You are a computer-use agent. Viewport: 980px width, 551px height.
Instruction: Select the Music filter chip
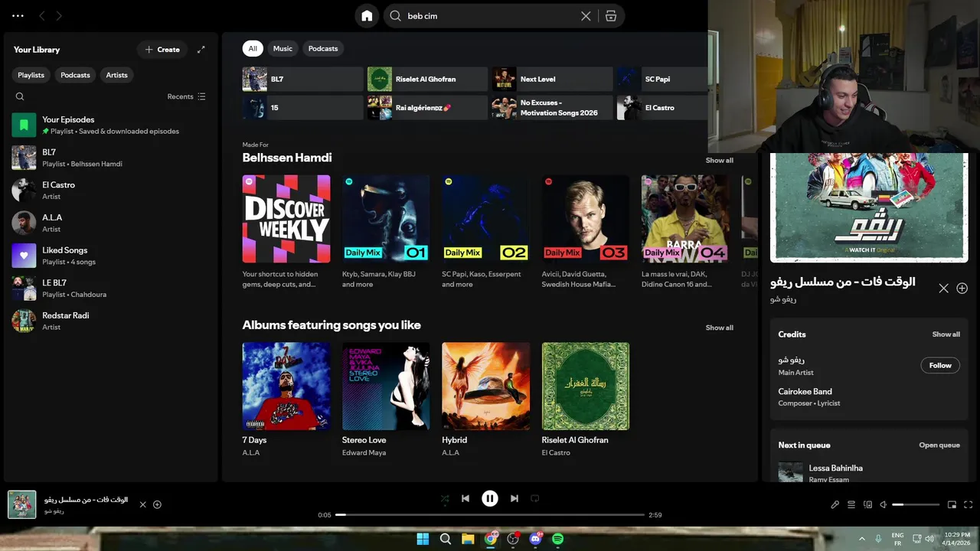(x=283, y=48)
